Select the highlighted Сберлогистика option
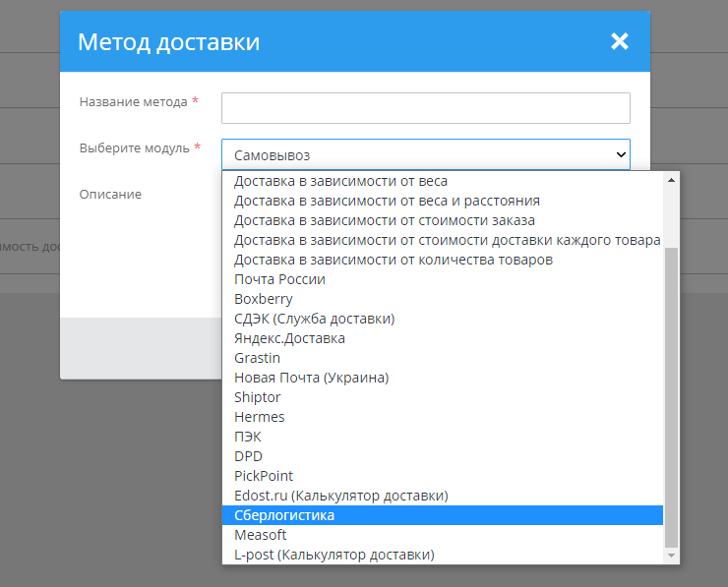Viewport: 728px width, 587px height. tap(284, 515)
